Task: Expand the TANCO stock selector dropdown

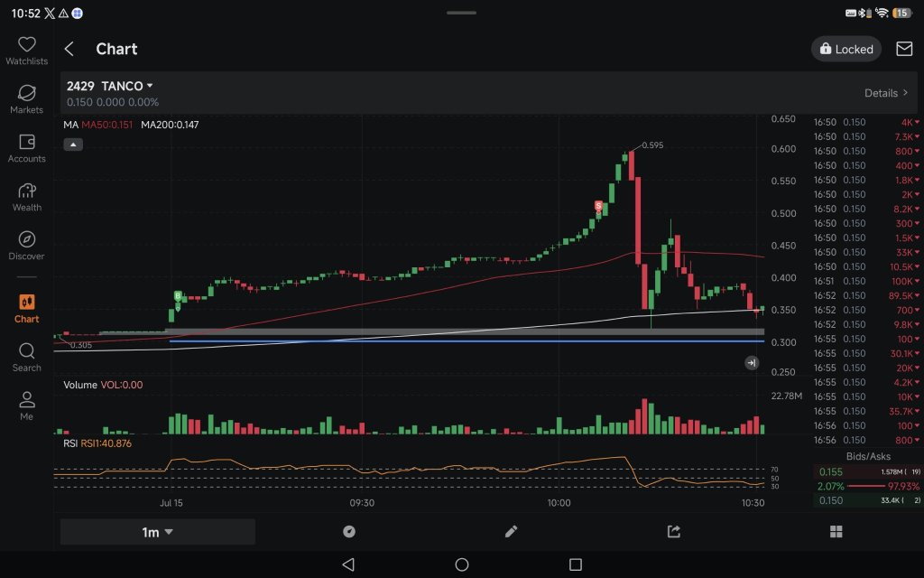Action: click(x=109, y=86)
